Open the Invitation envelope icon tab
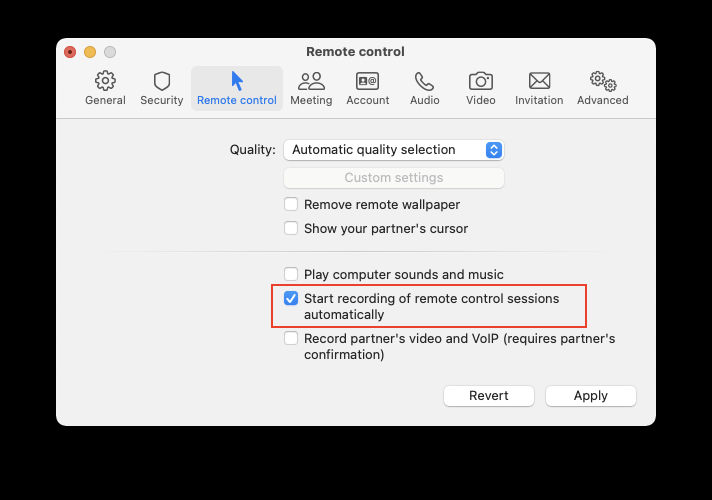The width and height of the screenshot is (712, 500). tap(539, 81)
